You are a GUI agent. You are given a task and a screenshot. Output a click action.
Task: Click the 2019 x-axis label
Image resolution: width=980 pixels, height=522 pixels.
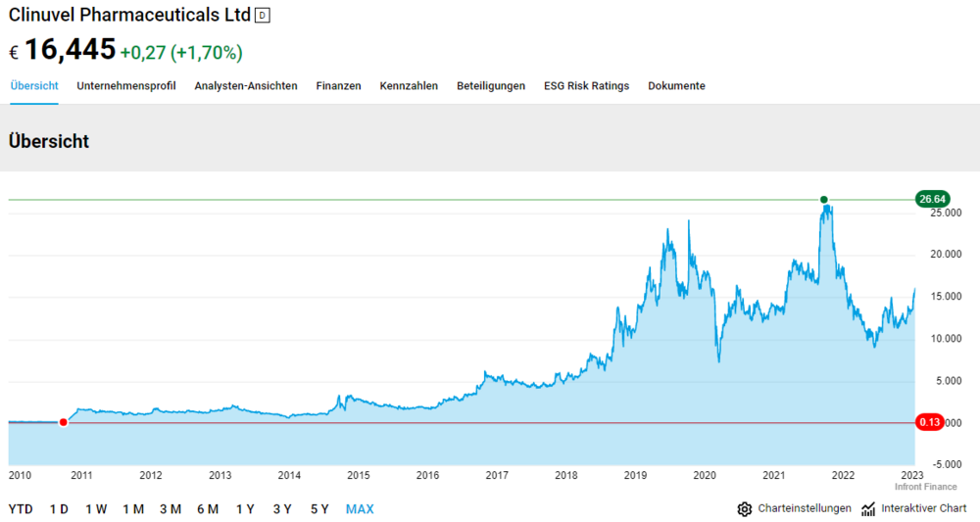pos(635,476)
